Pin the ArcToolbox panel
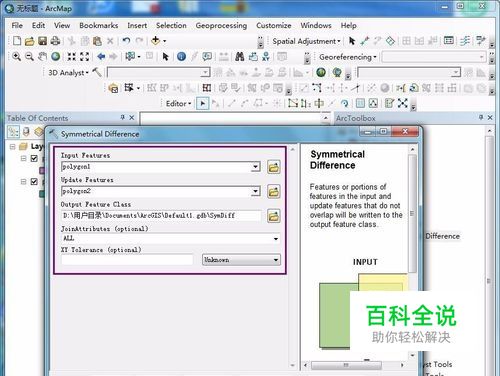 (481, 117)
